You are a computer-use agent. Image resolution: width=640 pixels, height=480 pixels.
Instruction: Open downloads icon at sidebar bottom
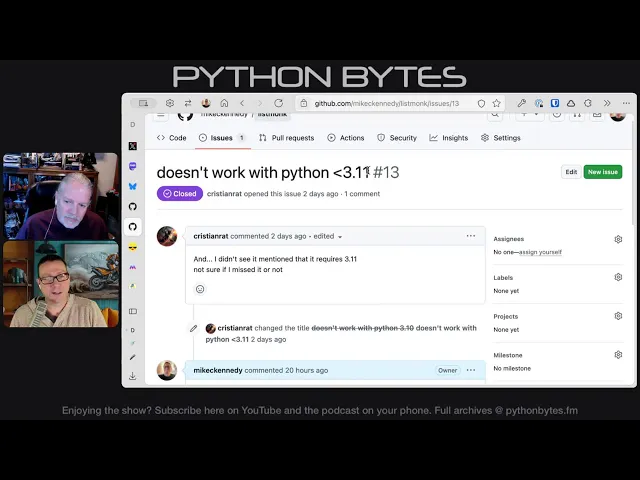tap(133, 376)
